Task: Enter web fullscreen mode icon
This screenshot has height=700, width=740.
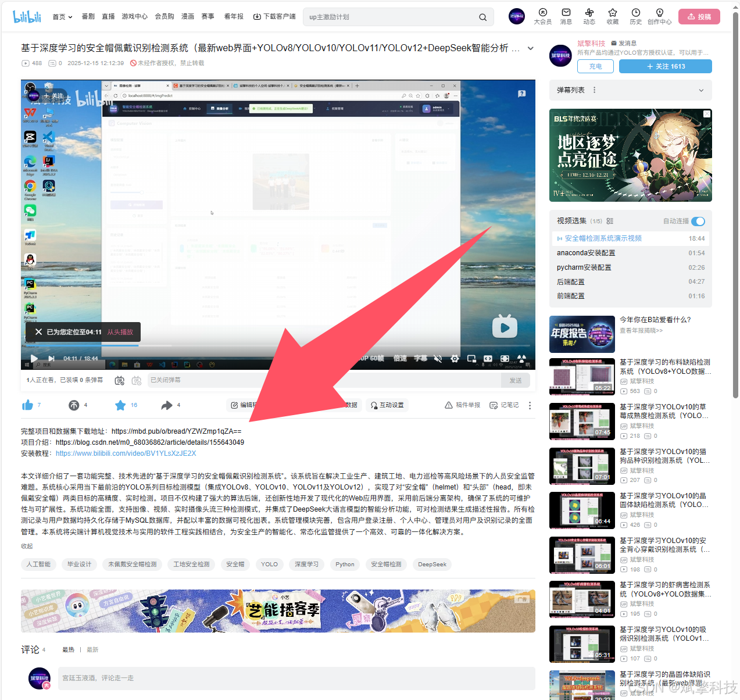Action: coord(505,359)
